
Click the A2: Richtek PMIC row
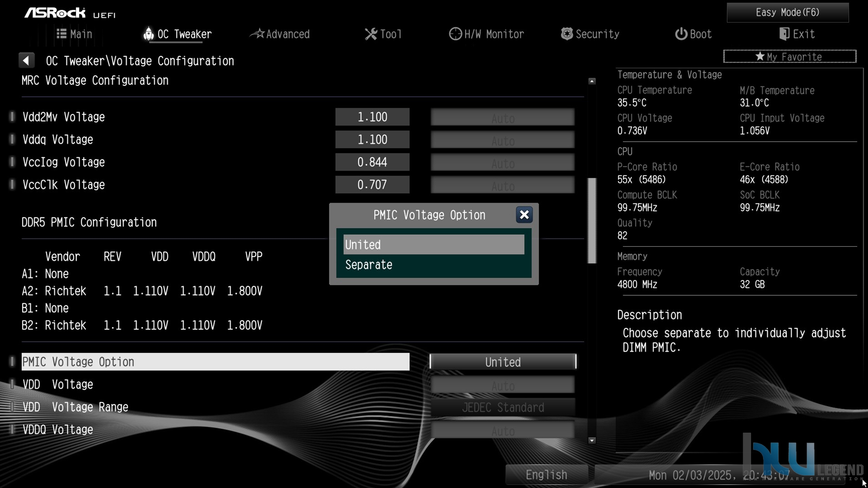pos(142,291)
